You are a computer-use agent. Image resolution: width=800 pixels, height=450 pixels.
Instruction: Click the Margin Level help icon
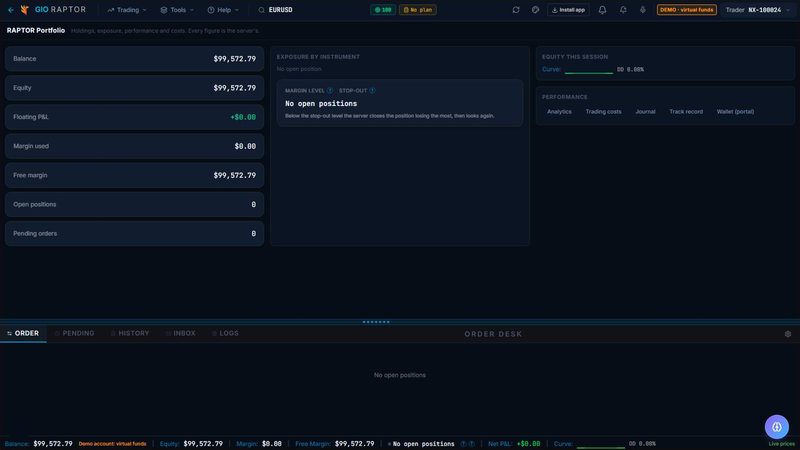click(x=330, y=90)
